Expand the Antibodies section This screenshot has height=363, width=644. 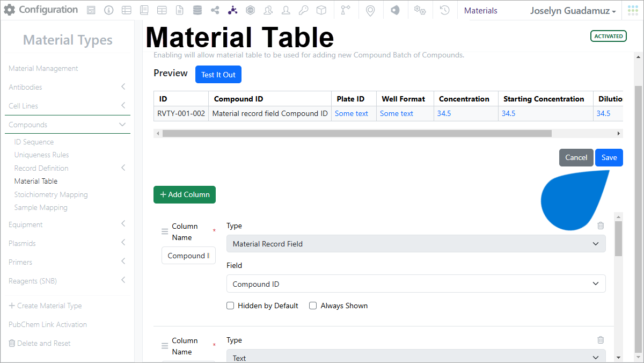click(x=68, y=87)
